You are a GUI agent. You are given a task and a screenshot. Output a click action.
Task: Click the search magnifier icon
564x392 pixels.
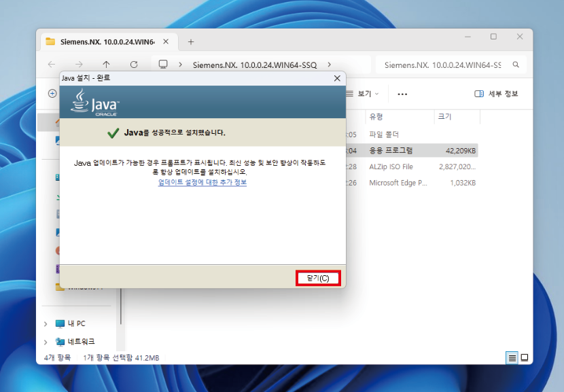[x=516, y=65]
